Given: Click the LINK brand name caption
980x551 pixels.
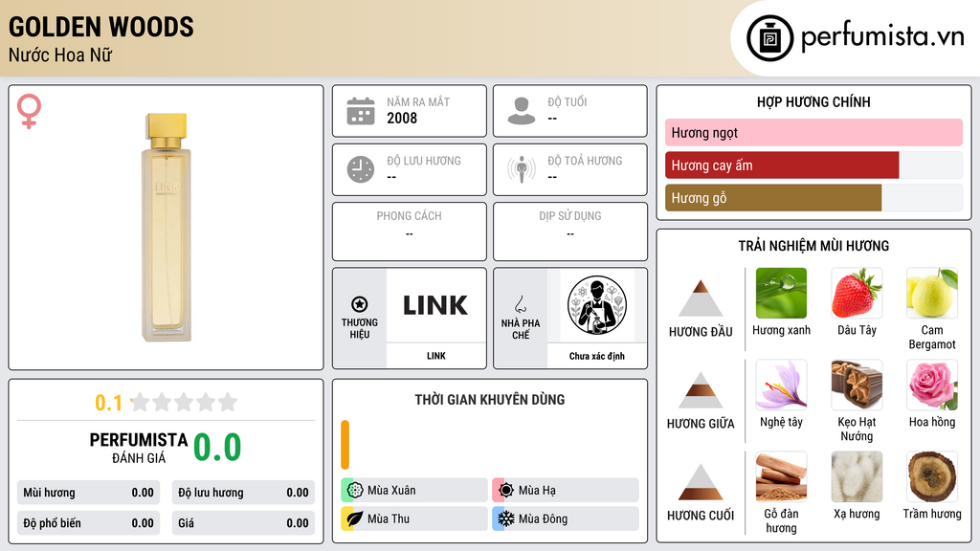Looking at the screenshot, I should pos(436,356).
